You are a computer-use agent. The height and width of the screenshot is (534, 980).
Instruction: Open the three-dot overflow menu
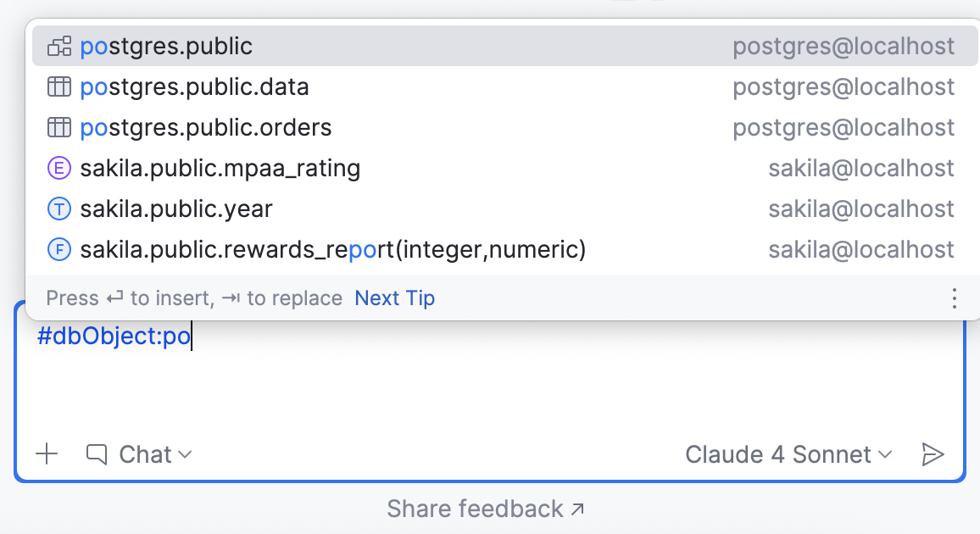tap(954, 298)
